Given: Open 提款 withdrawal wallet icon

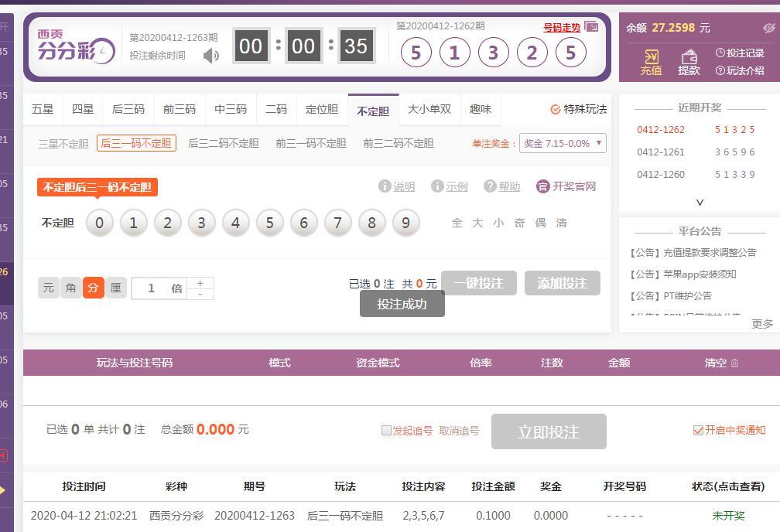Looking at the screenshot, I should point(689,63).
